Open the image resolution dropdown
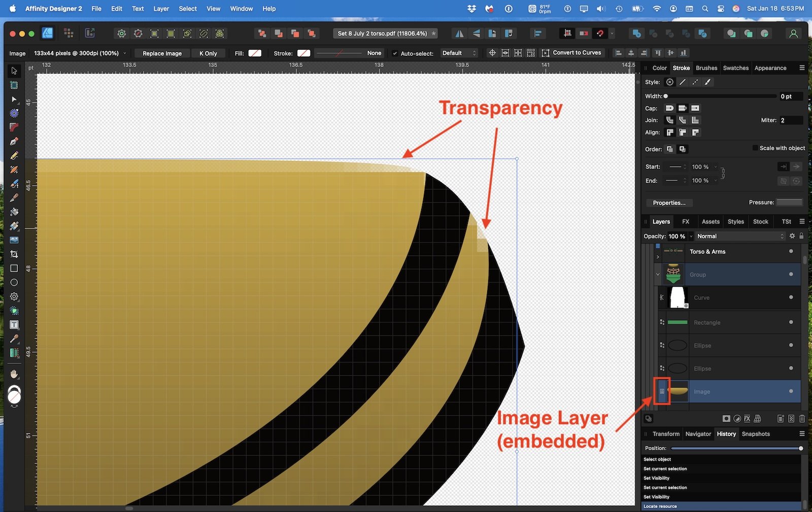 [125, 53]
